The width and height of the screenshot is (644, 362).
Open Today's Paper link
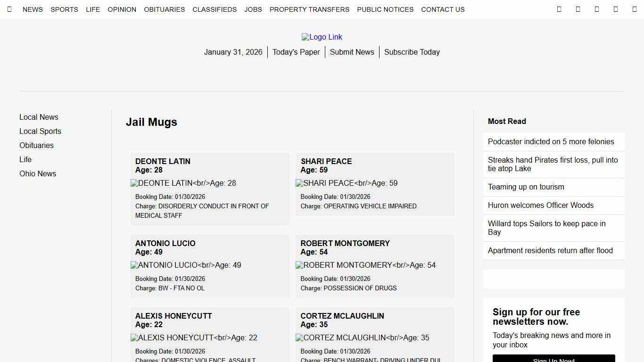(x=296, y=52)
